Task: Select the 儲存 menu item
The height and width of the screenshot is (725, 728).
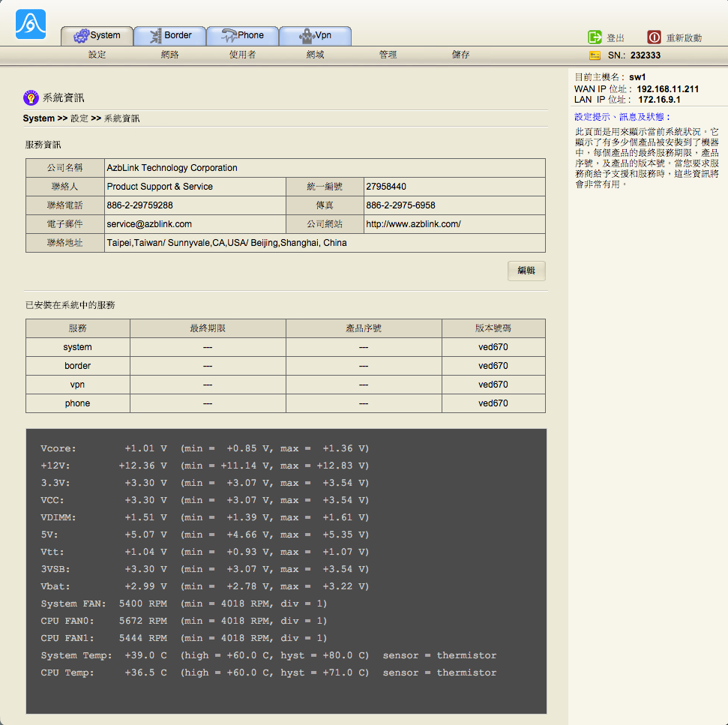Action: point(460,55)
